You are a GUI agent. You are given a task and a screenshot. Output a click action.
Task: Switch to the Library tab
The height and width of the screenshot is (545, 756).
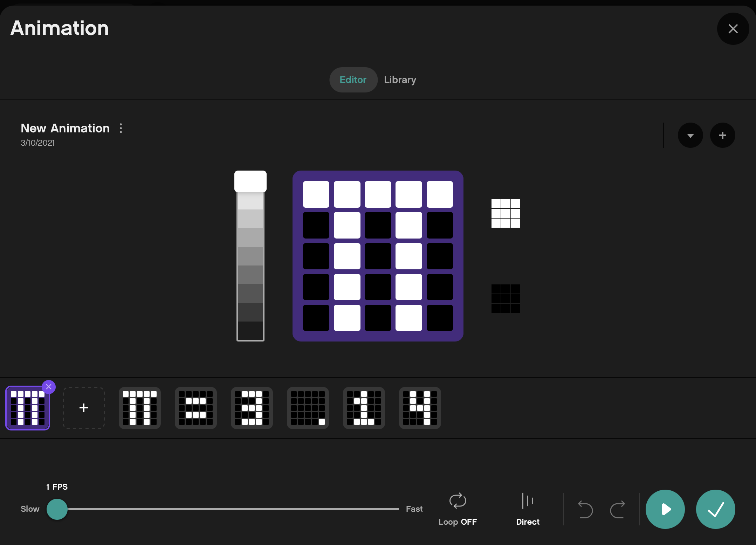(400, 79)
